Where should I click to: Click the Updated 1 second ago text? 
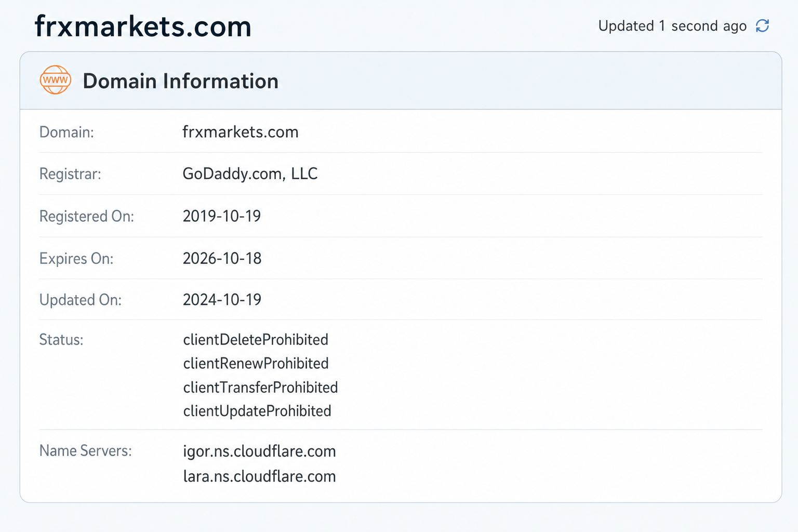click(672, 26)
